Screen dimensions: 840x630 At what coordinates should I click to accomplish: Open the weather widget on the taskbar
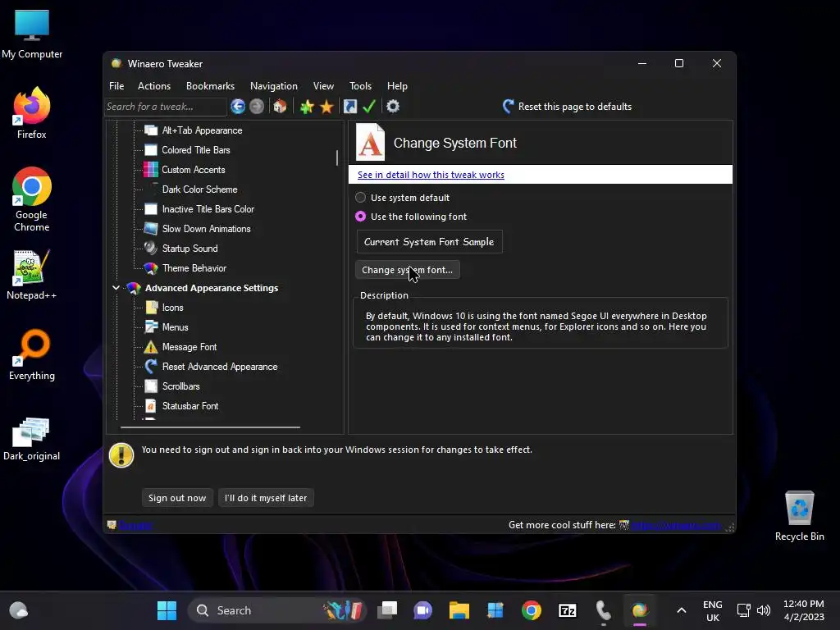19,610
